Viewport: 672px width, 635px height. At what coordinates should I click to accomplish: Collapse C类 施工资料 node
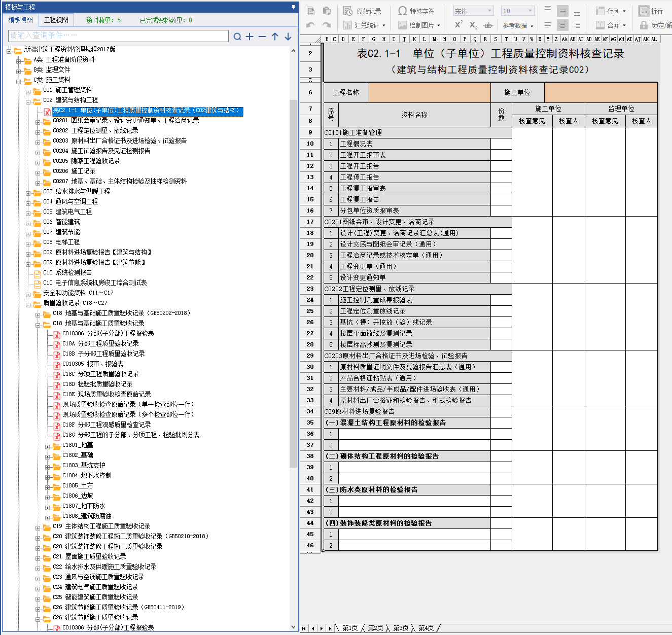pyautogui.click(x=19, y=81)
